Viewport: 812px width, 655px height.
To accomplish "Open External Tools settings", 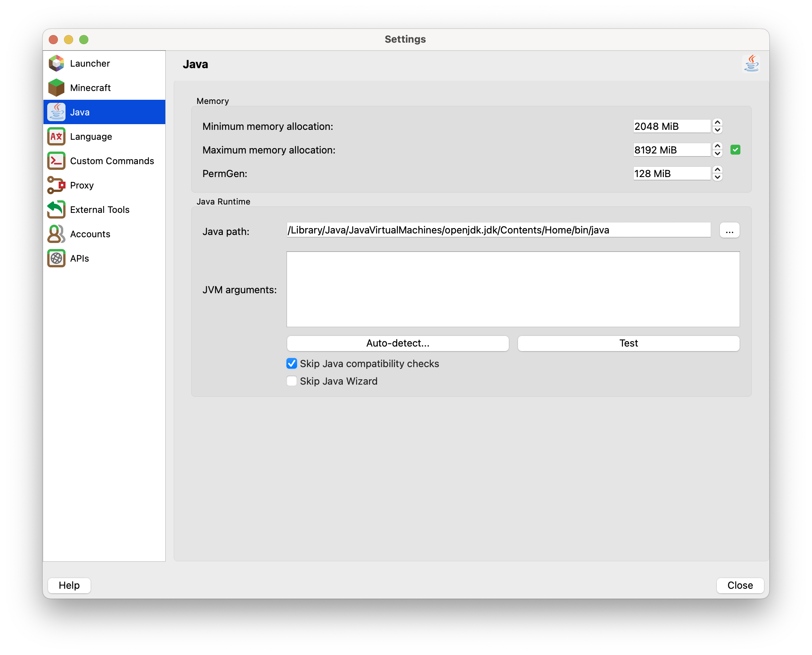I will pyautogui.click(x=104, y=209).
